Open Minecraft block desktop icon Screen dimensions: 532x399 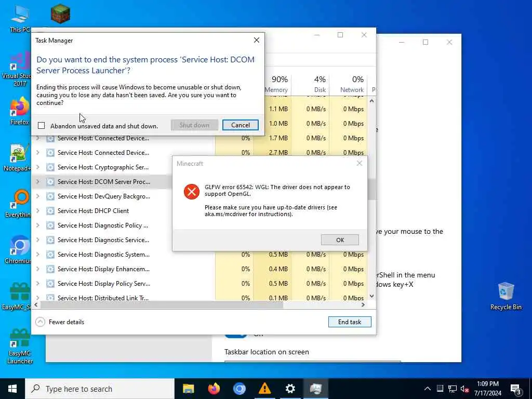pyautogui.click(x=60, y=14)
